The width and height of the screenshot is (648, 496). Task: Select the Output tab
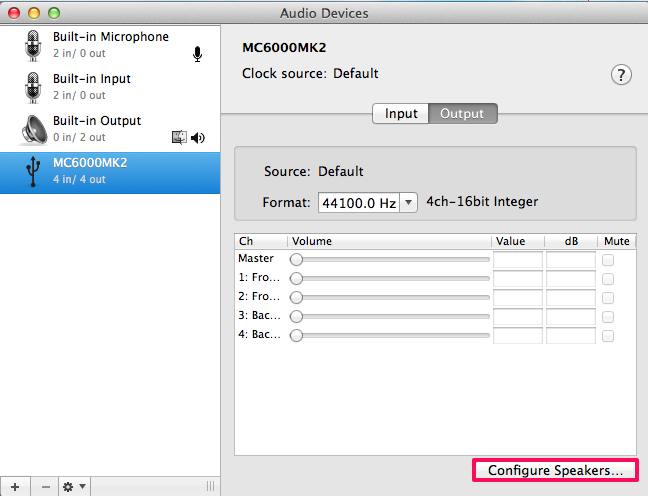pos(462,114)
